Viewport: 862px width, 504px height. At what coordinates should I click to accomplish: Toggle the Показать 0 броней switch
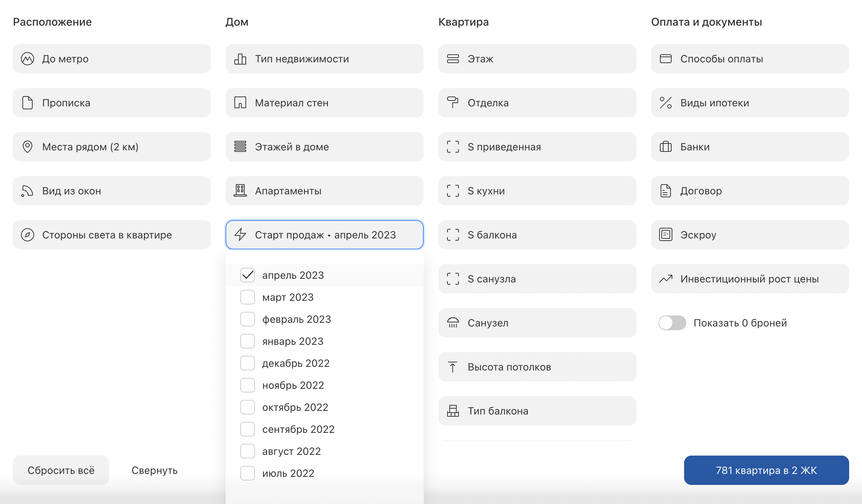(x=672, y=323)
